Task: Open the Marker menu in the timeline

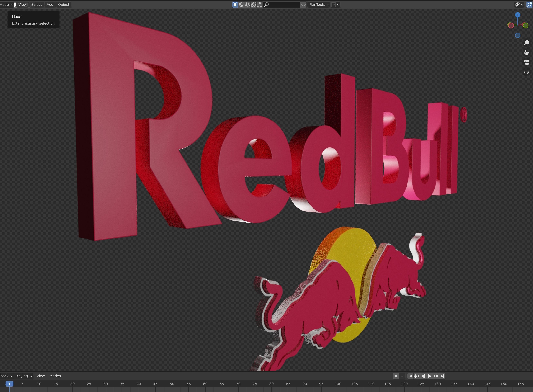Action: pos(55,376)
